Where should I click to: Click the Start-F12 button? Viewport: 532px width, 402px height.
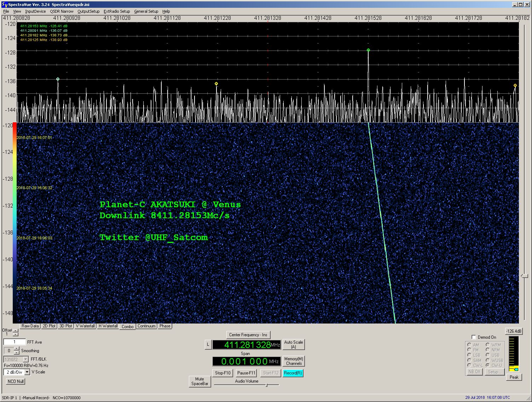click(x=271, y=373)
